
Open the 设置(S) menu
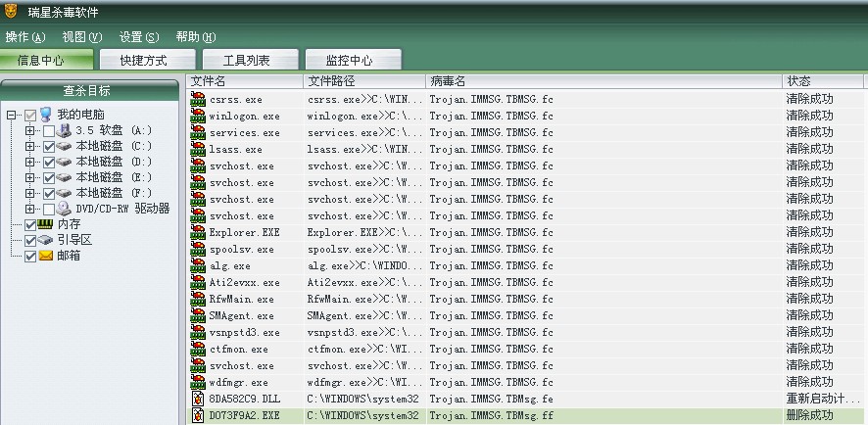[x=139, y=37]
